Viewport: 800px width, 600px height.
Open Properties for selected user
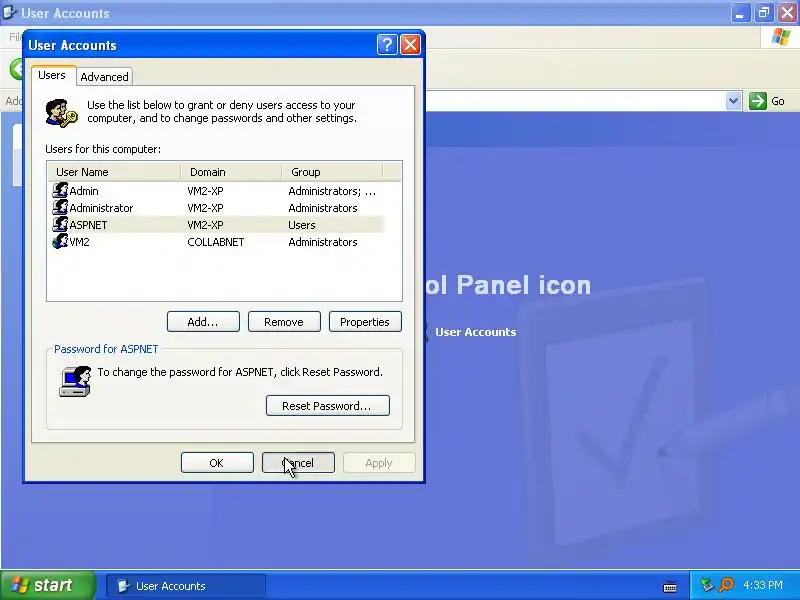(x=365, y=322)
